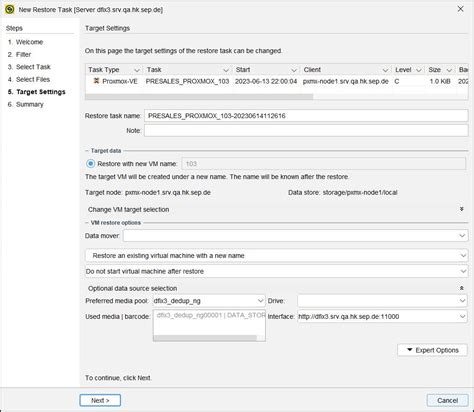Click the Proxmox-VE task type icon
The height and width of the screenshot is (412, 474).
point(96,81)
